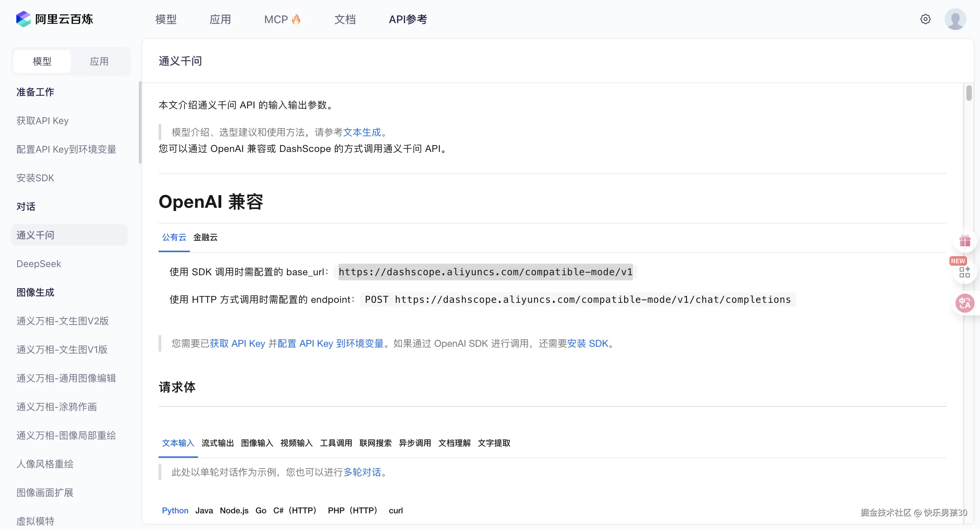Switch to the 流式输出 tab
This screenshot has width=980, height=530.
click(218, 443)
